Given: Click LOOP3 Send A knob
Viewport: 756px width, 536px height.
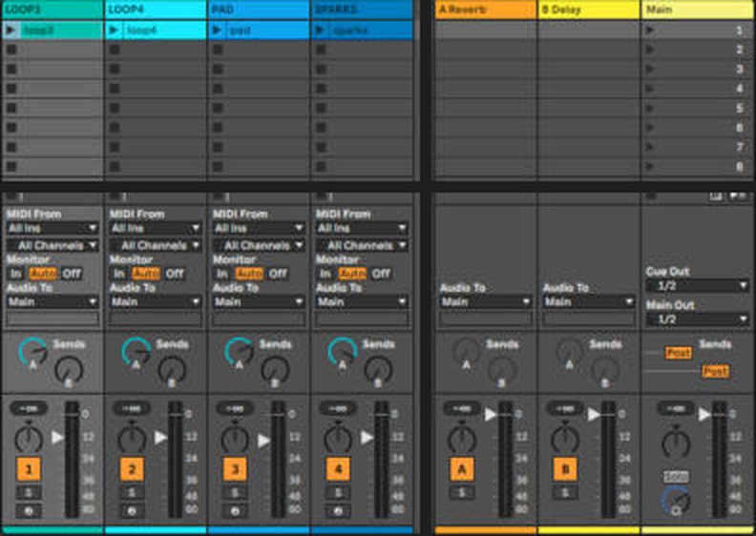Looking at the screenshot, I should pyautogui.click(x=32, y=353).
